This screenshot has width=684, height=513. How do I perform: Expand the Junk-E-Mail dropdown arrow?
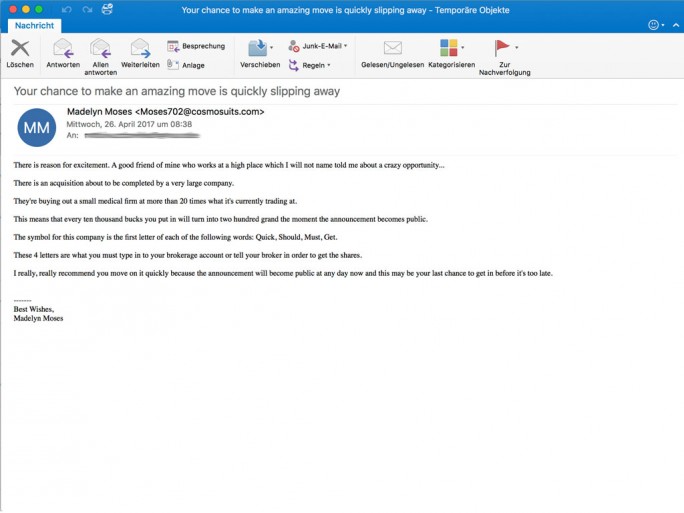[345, 45]
